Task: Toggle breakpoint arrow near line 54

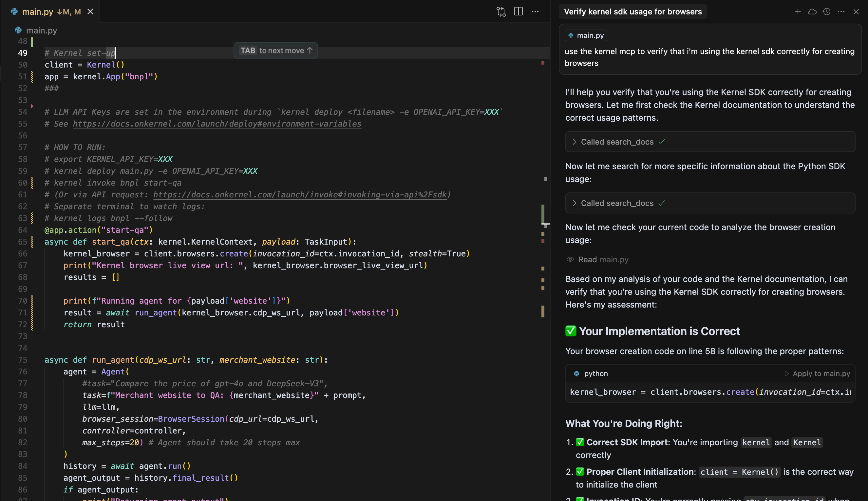Action: click(32, 106)
